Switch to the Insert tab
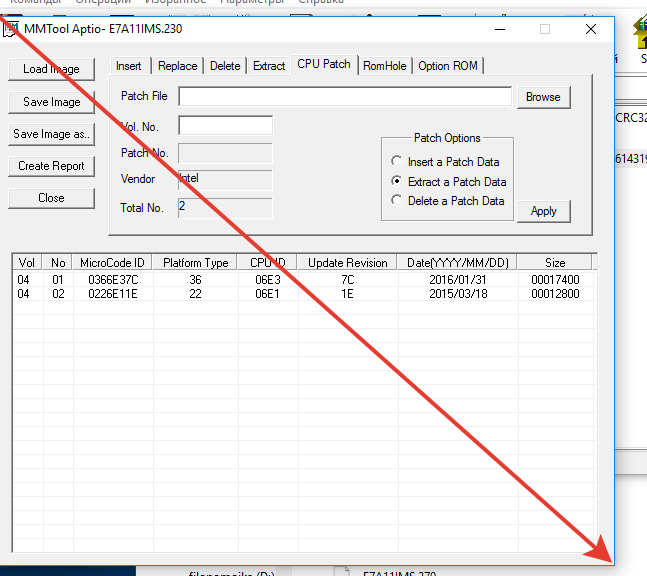 point(128,66)
